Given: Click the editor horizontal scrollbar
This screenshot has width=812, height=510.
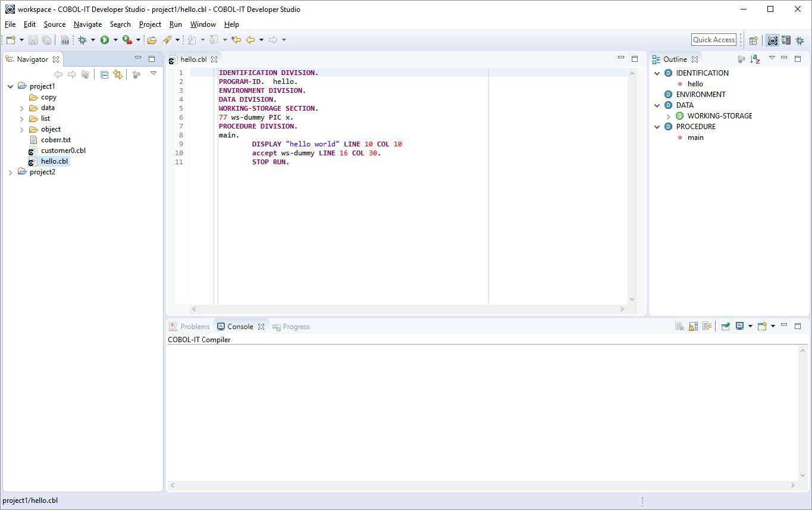Looking at the screenshot, I should (x=407, y=309).
